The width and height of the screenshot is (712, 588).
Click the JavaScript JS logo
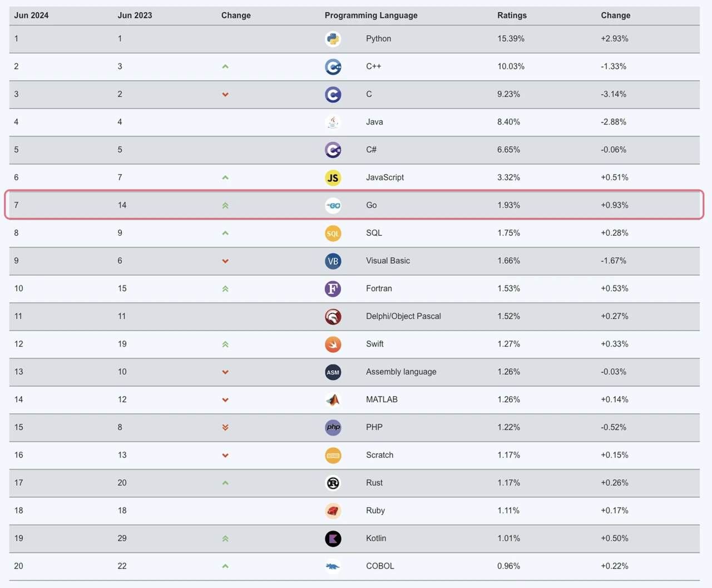(x=333, y=178)
